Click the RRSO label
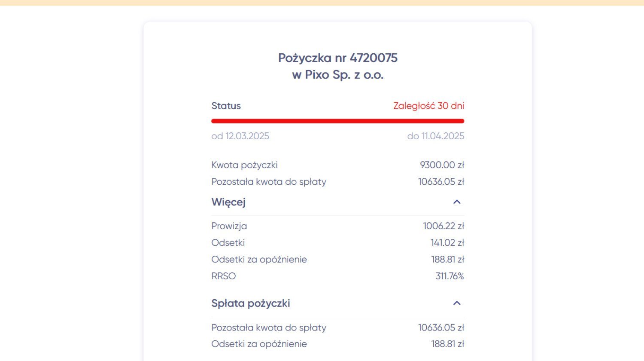The image size is (644, 361). coord(224,276)
